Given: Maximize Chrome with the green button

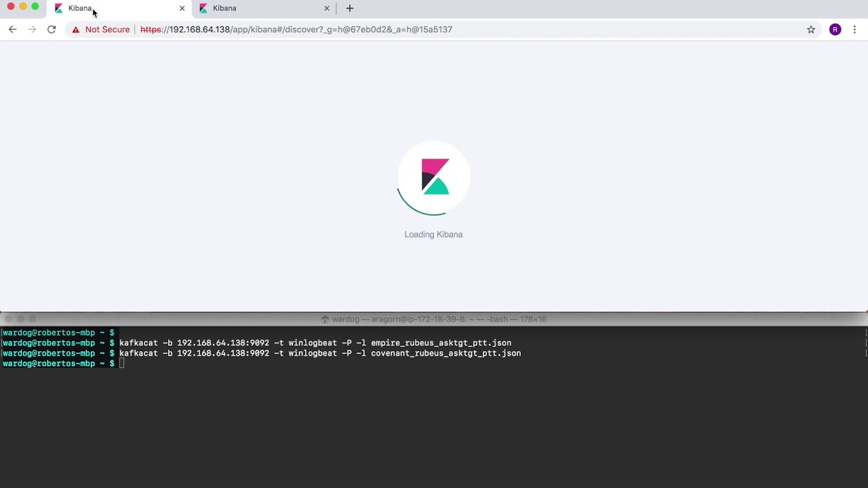Looking at the screenshot, I should click(35, 7).
